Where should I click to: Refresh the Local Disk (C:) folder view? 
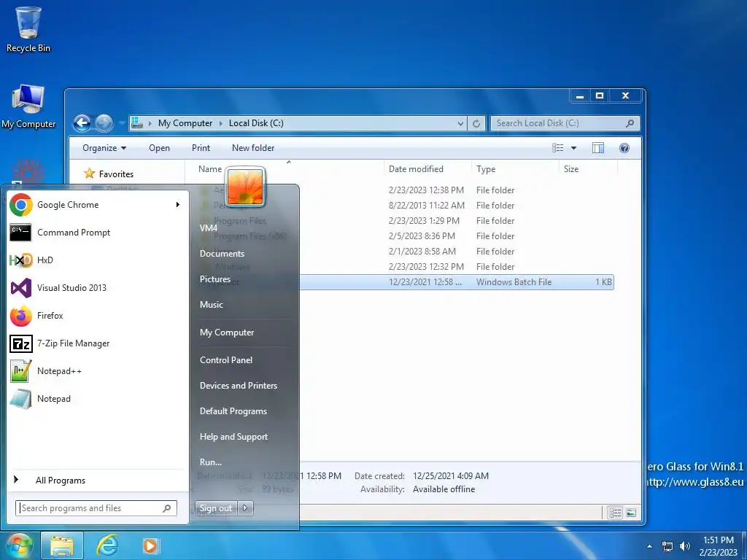tap(476, 123)
